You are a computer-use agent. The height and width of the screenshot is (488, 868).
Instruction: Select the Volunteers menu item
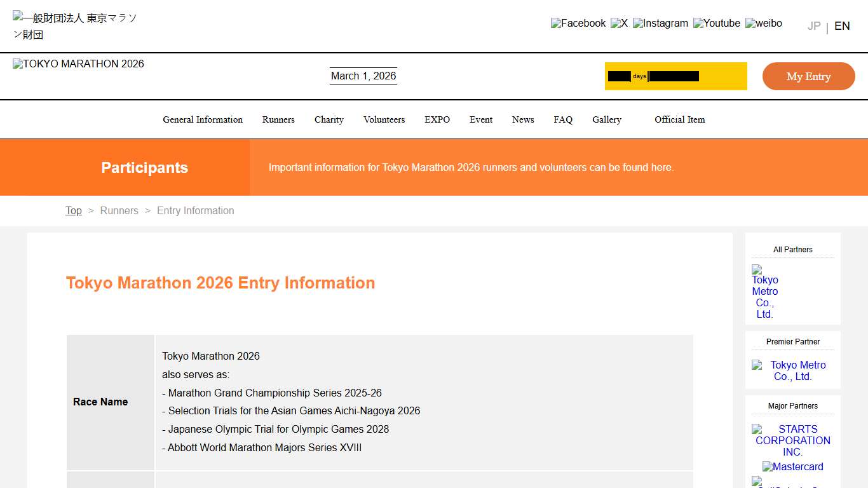tap(384, 119)
